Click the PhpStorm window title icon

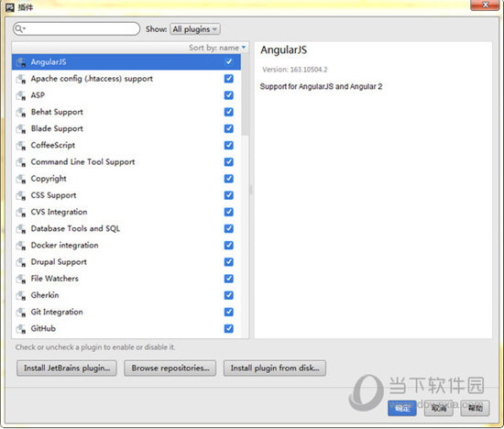[x=10, y=7]
